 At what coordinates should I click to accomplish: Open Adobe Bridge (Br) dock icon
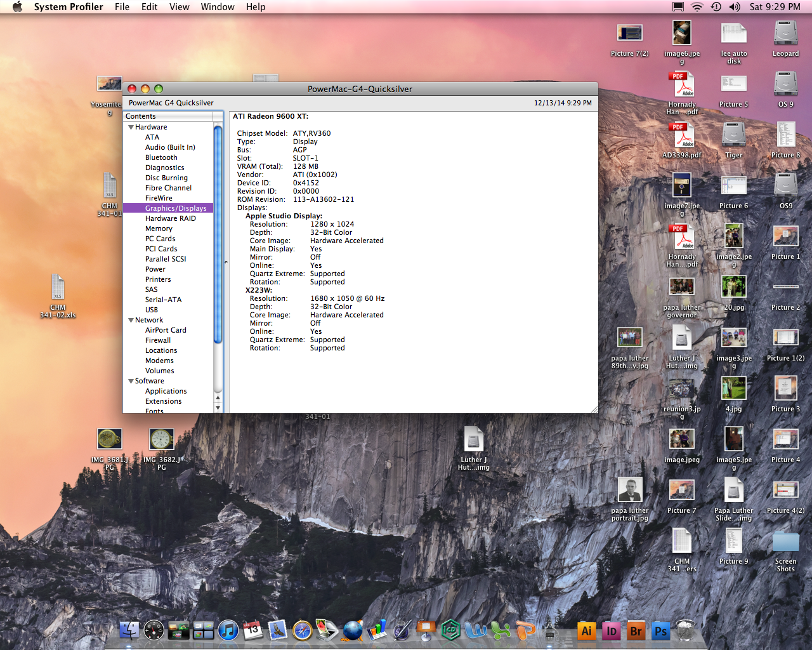coord(636,630)
